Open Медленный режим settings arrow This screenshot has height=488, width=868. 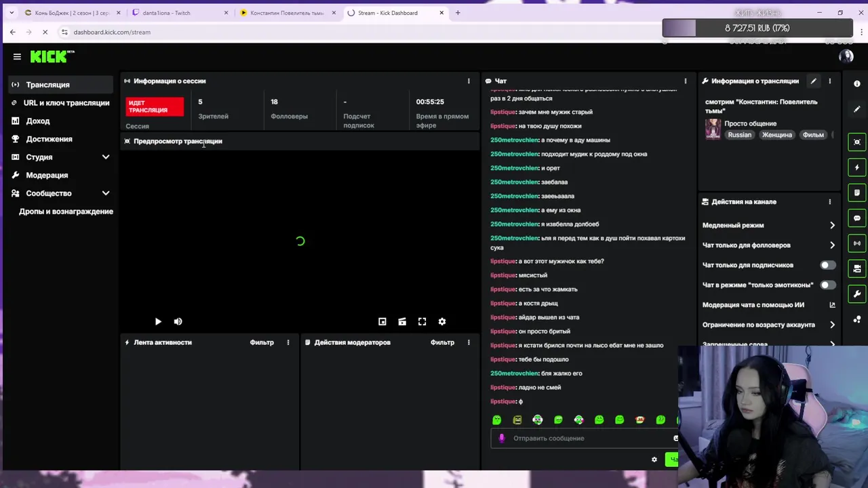click(832, 225)
